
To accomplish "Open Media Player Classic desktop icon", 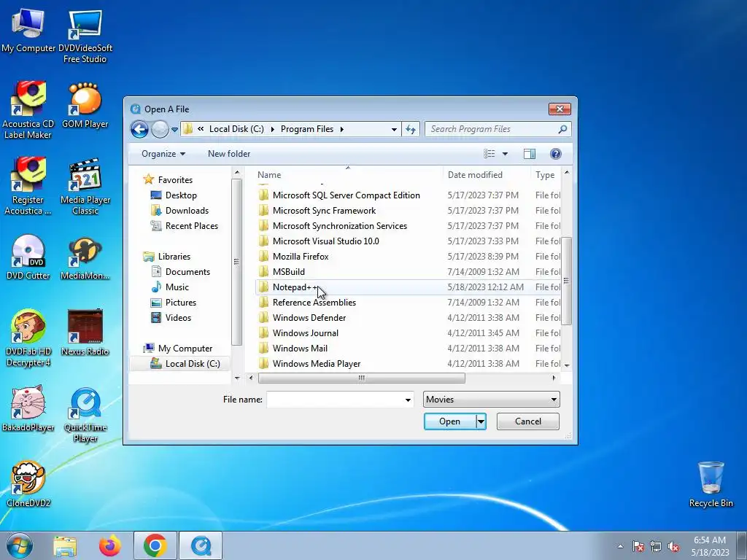I will tap(85, 186).
